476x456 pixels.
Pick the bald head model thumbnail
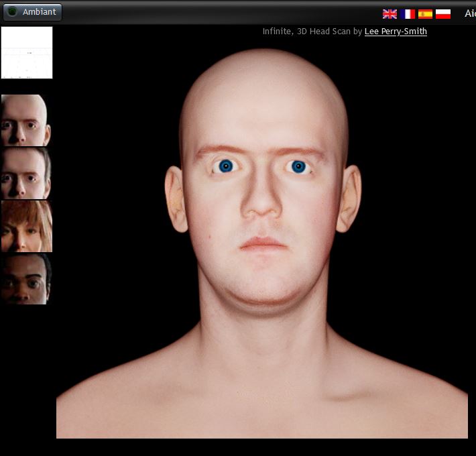pyautogui.click(x=26, y=120)
